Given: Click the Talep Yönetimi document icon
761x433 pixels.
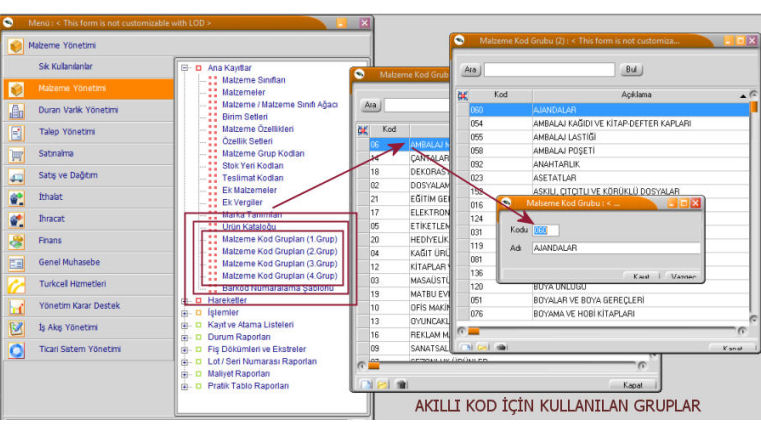Looking at the screenshot, I should pyautogui.click(x=16, y=133).
